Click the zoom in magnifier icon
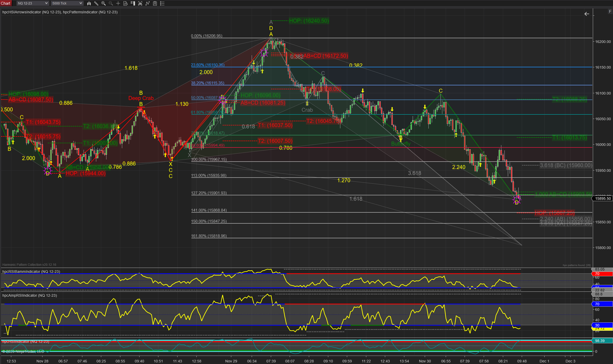The width and height of the screenshot is (613, 364). tap(104, 3)
